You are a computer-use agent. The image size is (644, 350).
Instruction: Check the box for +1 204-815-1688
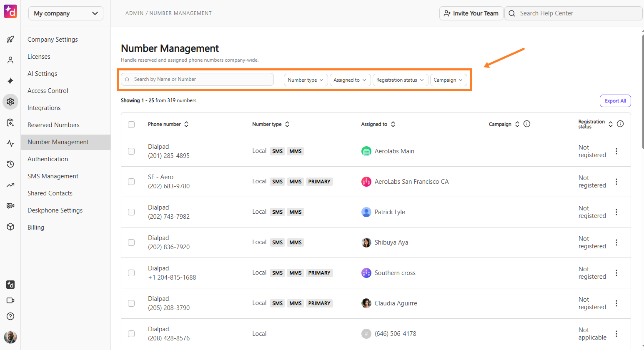coord(131,273)
